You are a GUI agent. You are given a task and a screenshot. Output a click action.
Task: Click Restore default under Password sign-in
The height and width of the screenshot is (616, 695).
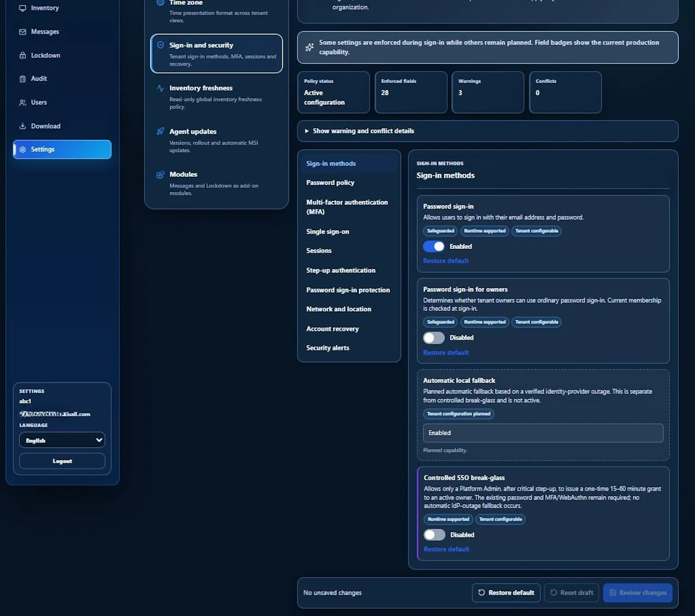446,261
